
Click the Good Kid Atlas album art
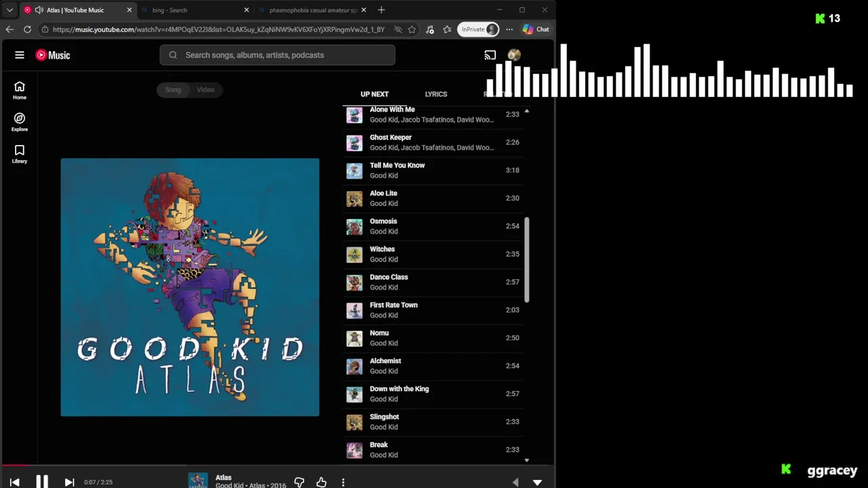tap(190, 287)
